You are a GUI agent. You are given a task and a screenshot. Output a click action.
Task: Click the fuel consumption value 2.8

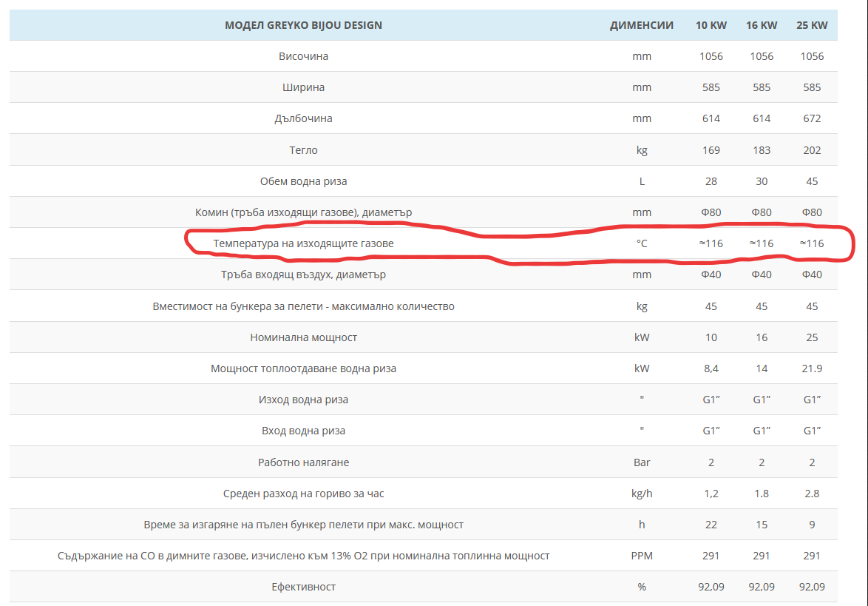812,493
